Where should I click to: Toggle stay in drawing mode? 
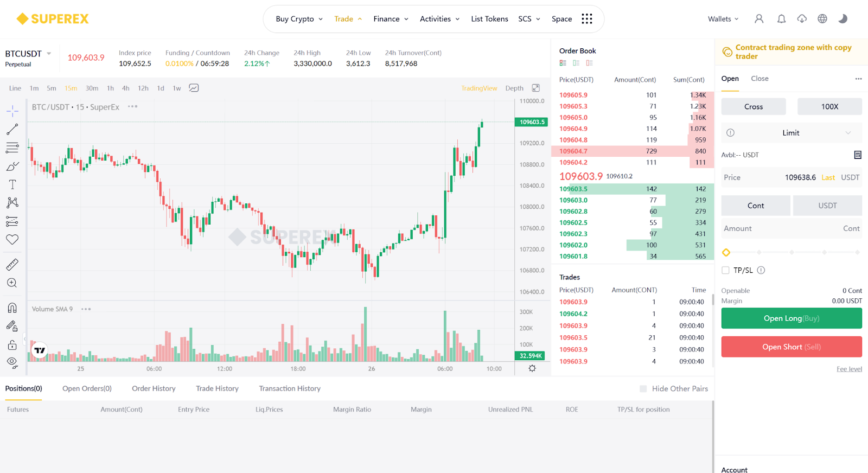pyautogui.click(x=12, y=326)
